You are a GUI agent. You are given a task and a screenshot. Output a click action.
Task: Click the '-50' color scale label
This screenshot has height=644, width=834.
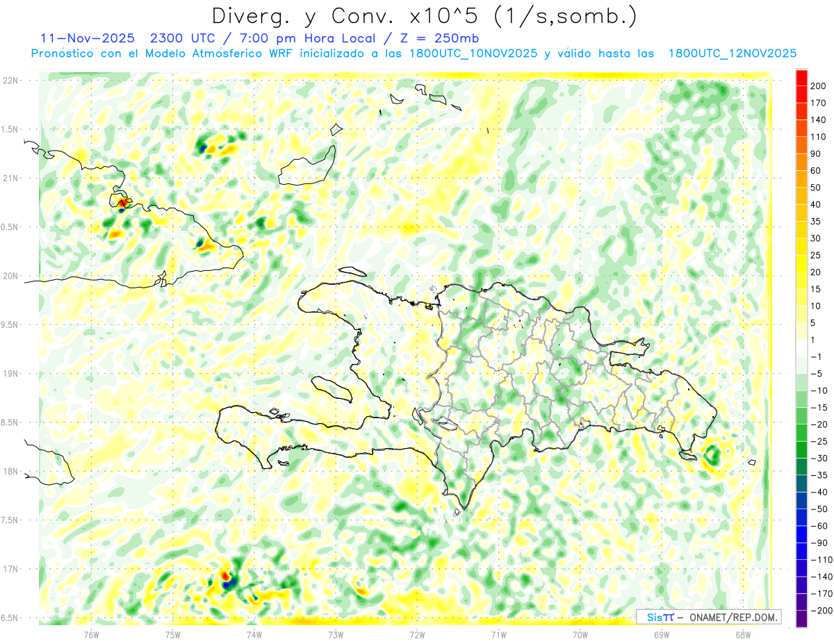[x=819, y=509]
